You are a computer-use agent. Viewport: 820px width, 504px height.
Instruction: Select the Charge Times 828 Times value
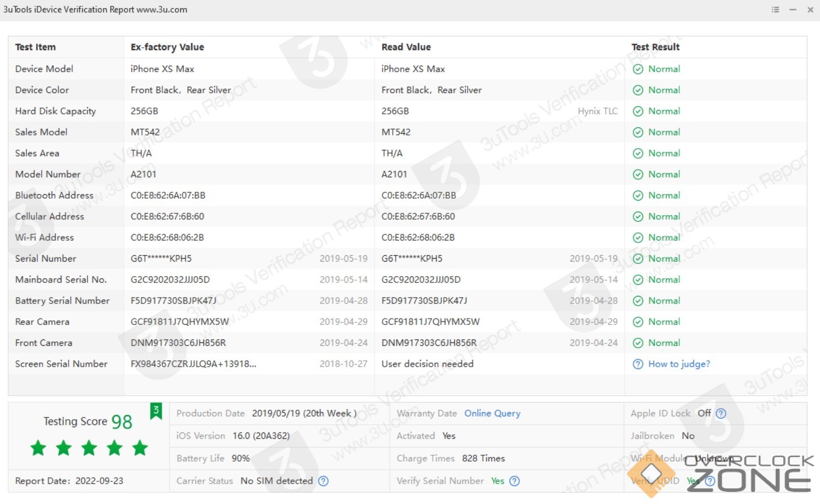point(483,458)
